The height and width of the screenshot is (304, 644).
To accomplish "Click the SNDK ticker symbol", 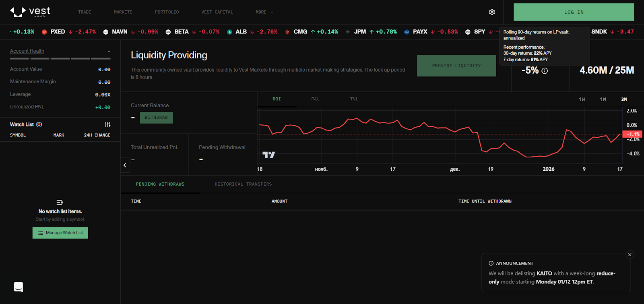I will click(599, 32).
